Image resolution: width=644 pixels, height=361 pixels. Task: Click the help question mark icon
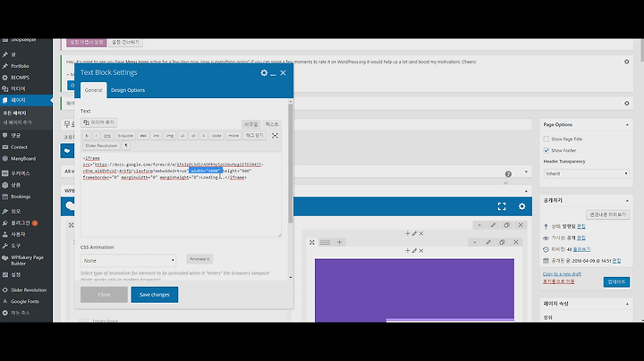coord(508,174)
